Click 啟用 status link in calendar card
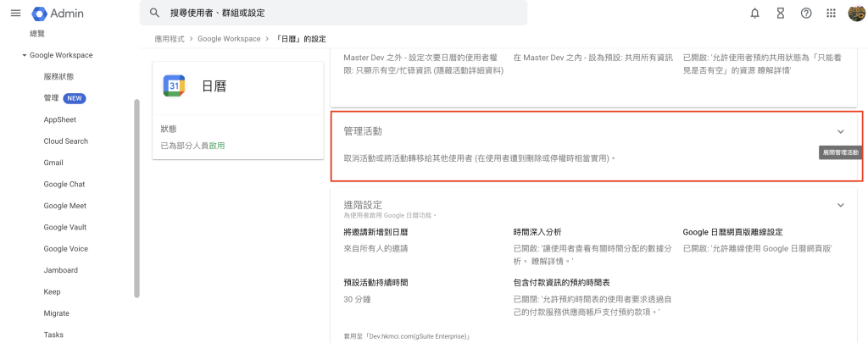The image size is (868, 343). 217,146
